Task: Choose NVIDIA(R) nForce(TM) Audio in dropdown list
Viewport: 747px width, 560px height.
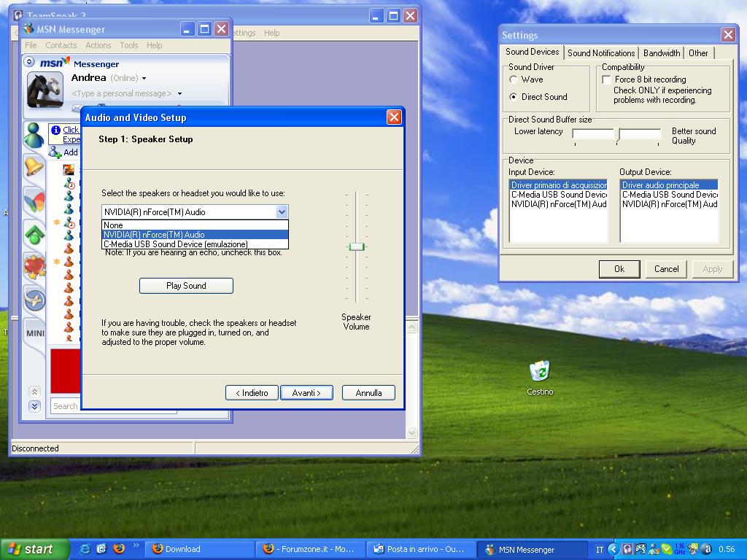Action: (x=195, y=234)
